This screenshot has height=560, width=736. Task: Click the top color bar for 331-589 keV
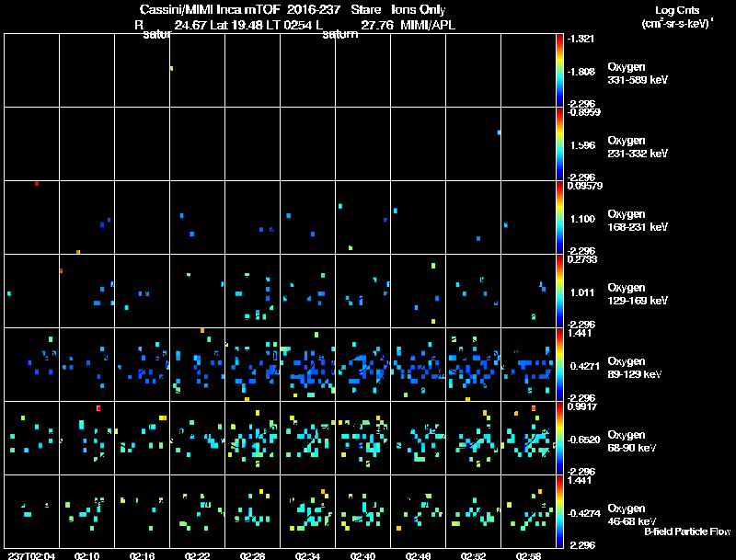(x=559, y=71)
